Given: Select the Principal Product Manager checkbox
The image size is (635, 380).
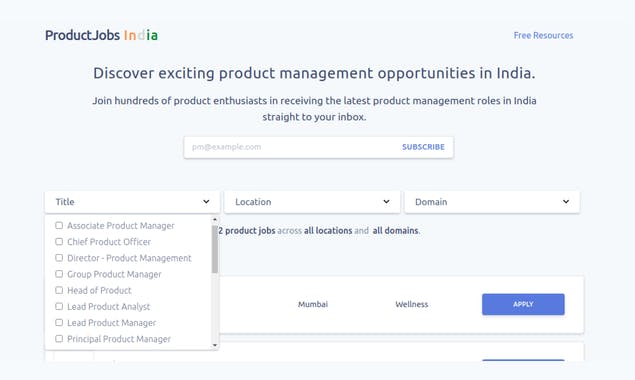Looking at the screenshot, I should [59, 339].
